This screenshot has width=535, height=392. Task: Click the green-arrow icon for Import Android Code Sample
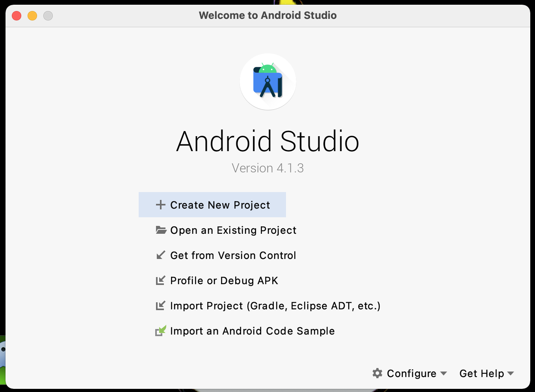point(161,331)
